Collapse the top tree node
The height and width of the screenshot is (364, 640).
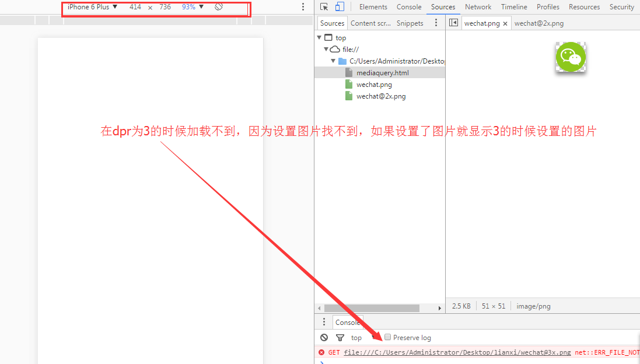pos(319,37)
